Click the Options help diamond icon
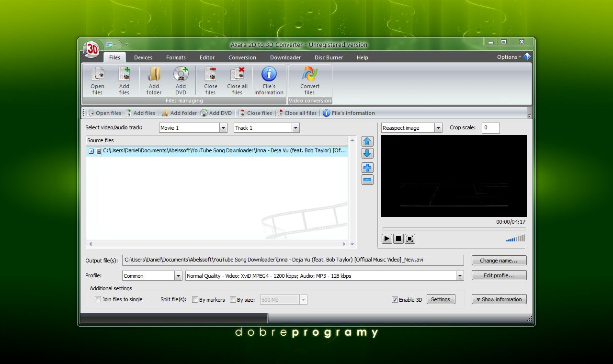The width and height of the screenshot is (613, 364). tap(527, 57)
